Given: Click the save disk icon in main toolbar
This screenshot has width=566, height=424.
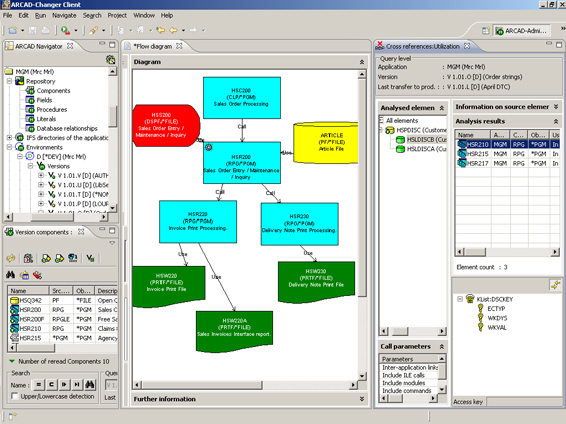Looking at the screenshot, I should 33,30.
